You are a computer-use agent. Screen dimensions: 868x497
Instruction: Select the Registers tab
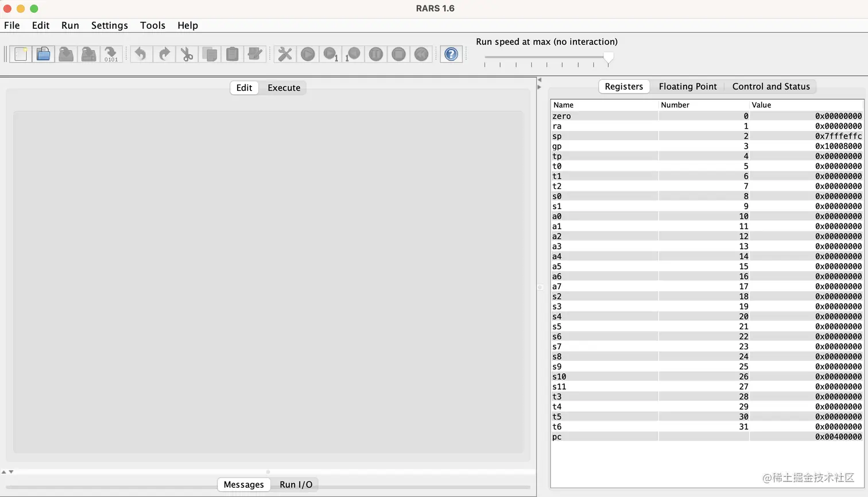tap(624, 87)
